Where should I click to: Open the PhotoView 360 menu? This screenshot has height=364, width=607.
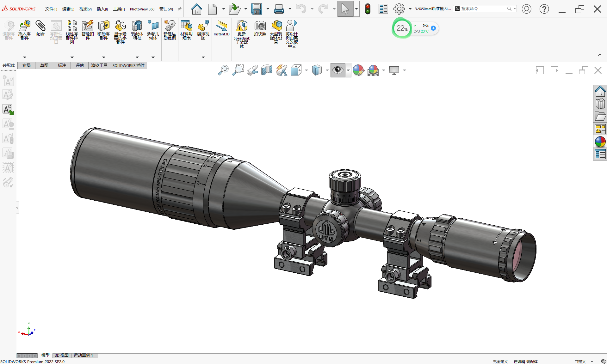coord(142,9)
